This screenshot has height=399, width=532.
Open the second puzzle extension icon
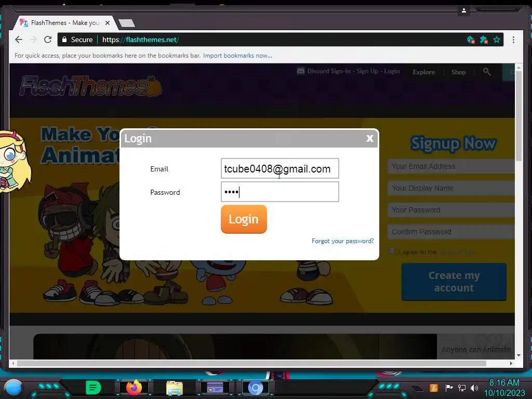click(484, 39)
